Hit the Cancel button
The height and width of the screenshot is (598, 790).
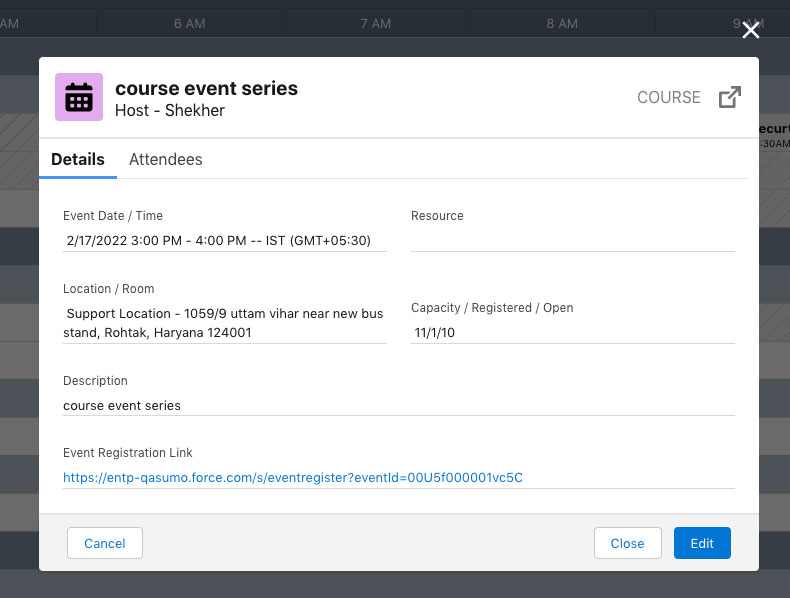[105, 543]
